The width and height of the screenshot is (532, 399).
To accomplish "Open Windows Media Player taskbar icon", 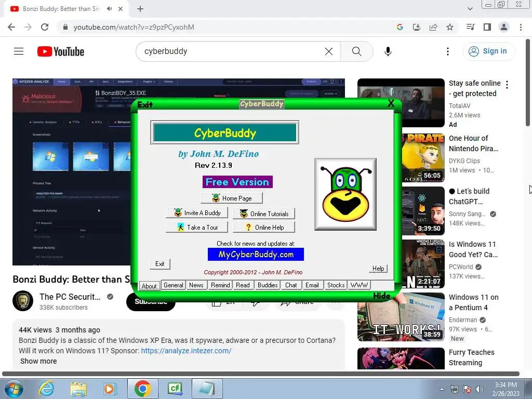I will (110, 389).
